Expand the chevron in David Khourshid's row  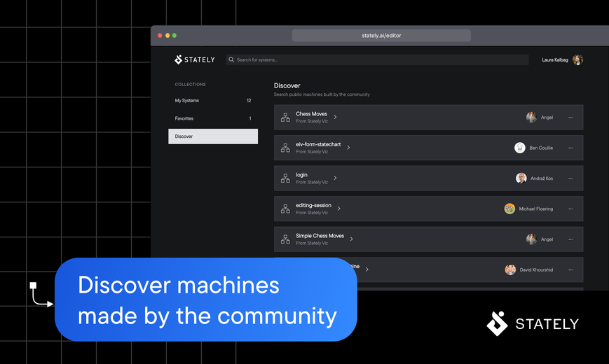pyautogui.click(x=367, y=269)
